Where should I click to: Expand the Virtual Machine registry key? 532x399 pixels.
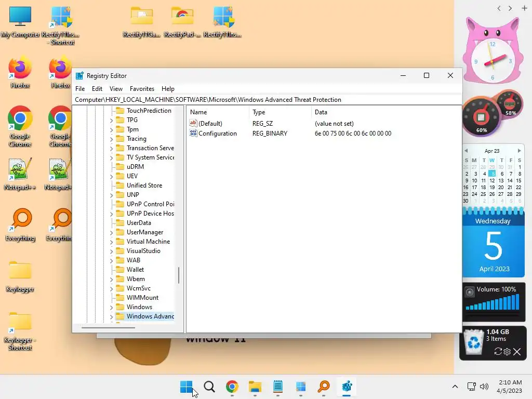coord(111,242)
